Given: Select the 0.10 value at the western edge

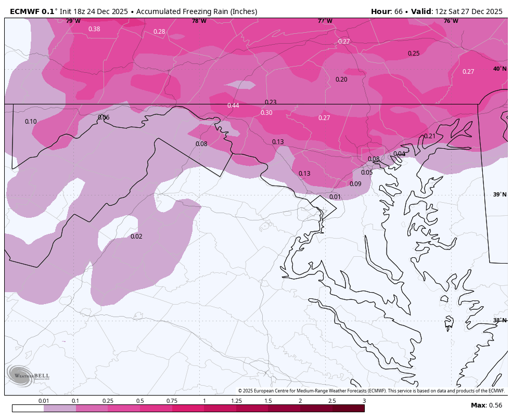Looking at the screenshot, I should [x=31, y=122].
